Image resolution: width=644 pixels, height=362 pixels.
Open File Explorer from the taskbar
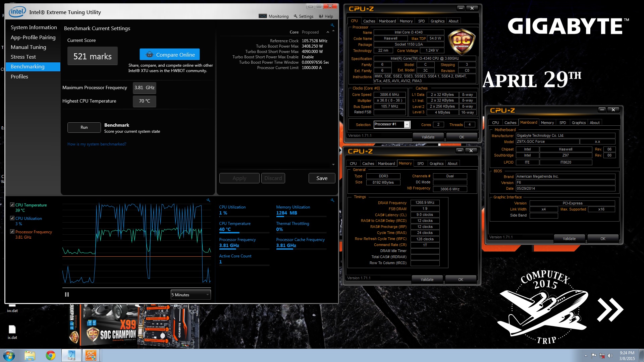point(30,355)
